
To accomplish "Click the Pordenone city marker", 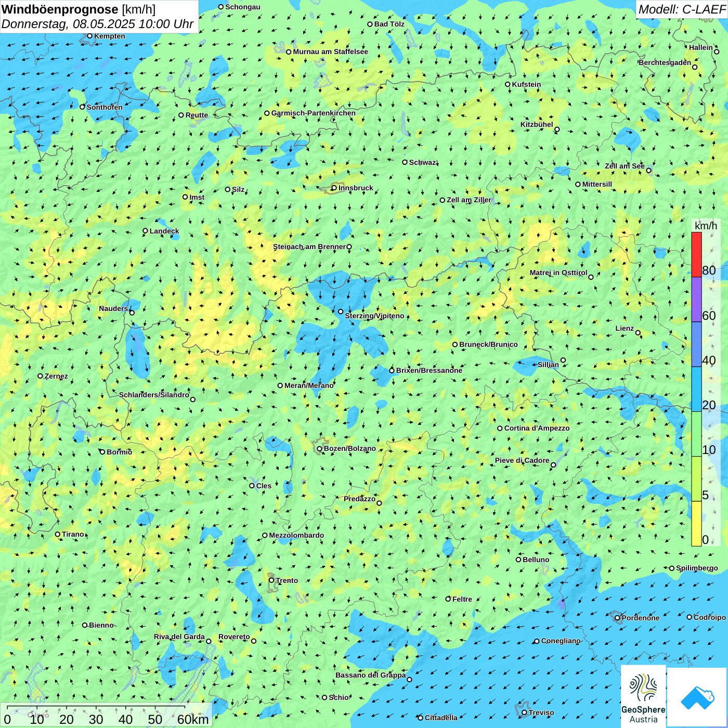I will [x=617, y=618].
